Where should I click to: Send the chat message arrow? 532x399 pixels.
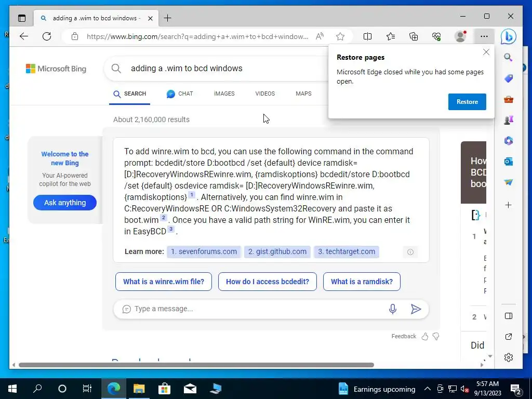416,309
